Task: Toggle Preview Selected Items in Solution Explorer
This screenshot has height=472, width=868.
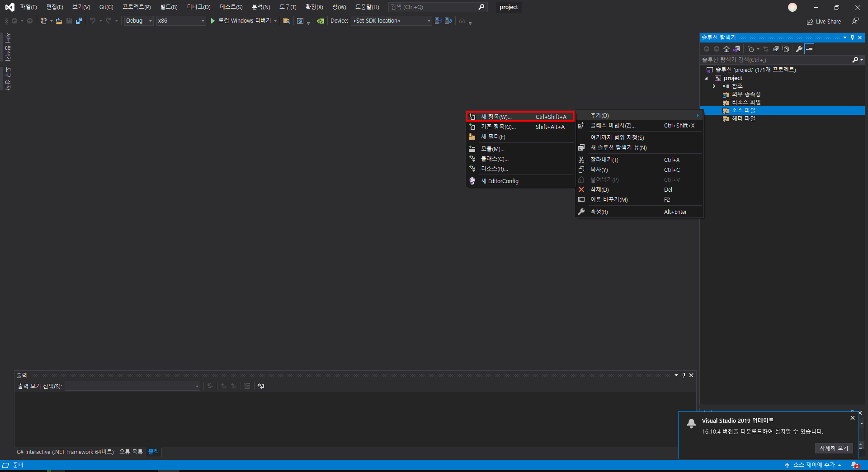Action: [x=809, y=49]
